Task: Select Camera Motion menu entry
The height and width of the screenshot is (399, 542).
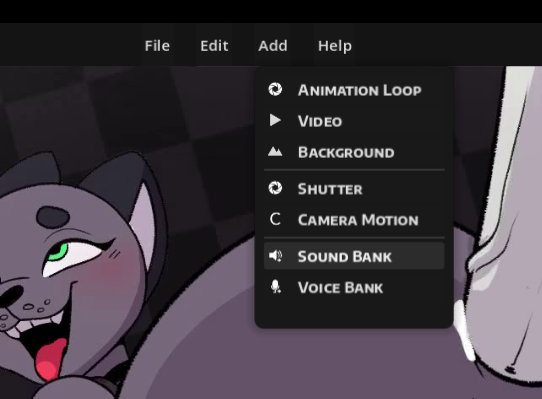Action: click(x=354, y=220)
